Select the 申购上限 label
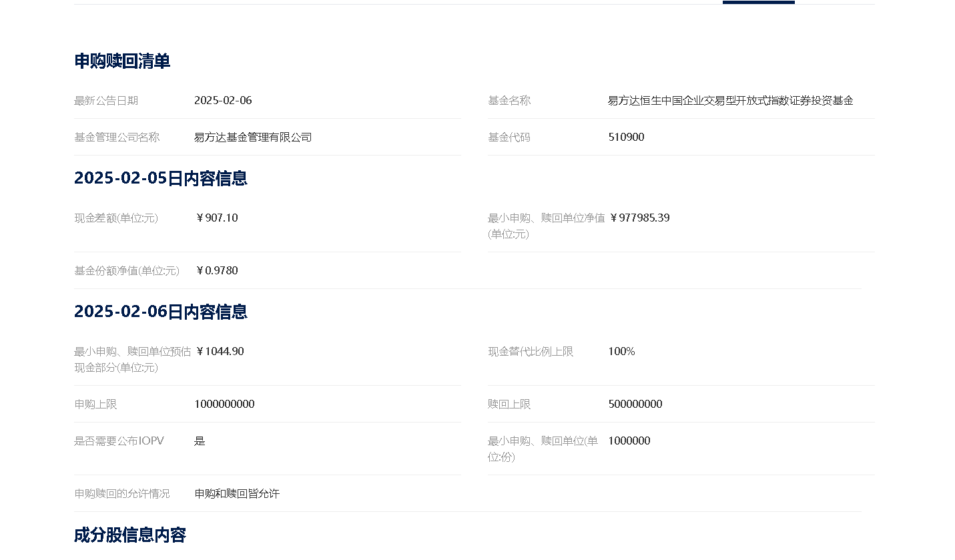The width and height of the screenshot is (955, 560). [x=95, y=404]
